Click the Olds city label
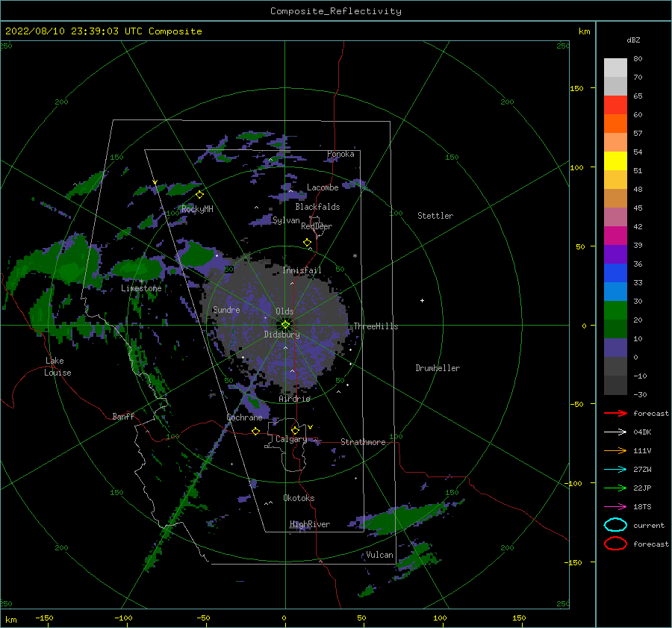Image resolution: width=672 pixels, height=628 pixels. click(284, 311)
